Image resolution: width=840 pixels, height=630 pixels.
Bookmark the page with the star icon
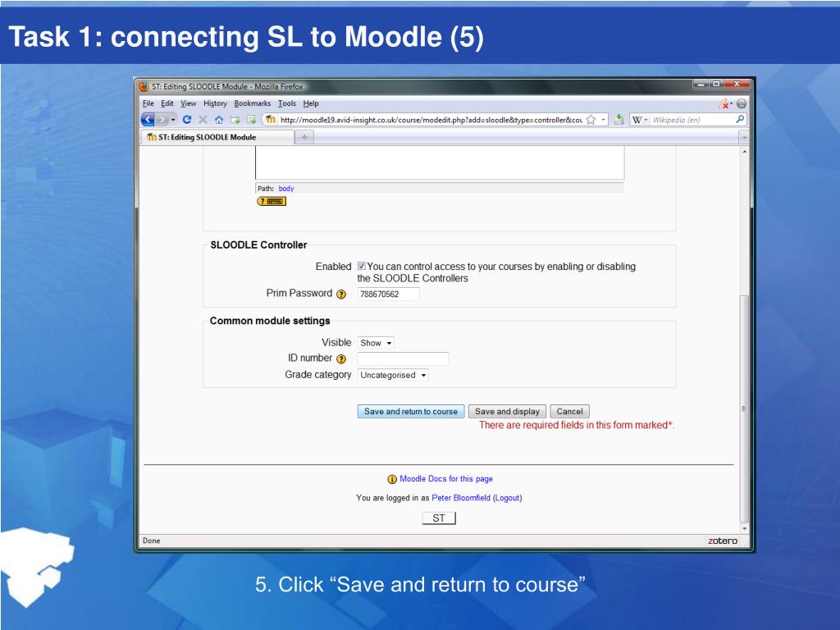[x=591, y=120]
